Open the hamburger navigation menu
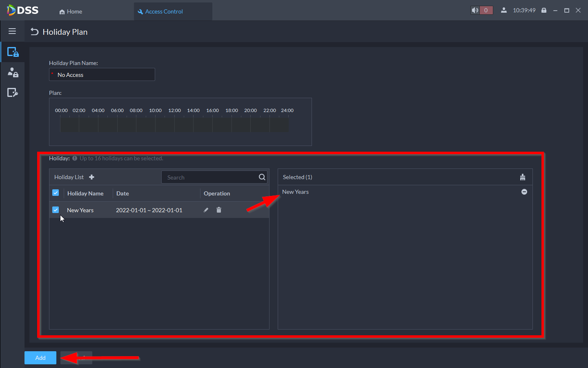Screen dimensions: 588x368 (x=12, y=31)
